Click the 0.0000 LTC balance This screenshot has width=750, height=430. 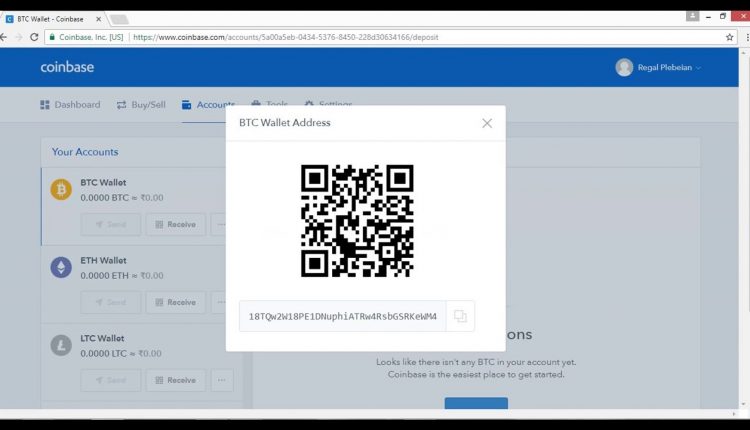[x=121, y=354]
